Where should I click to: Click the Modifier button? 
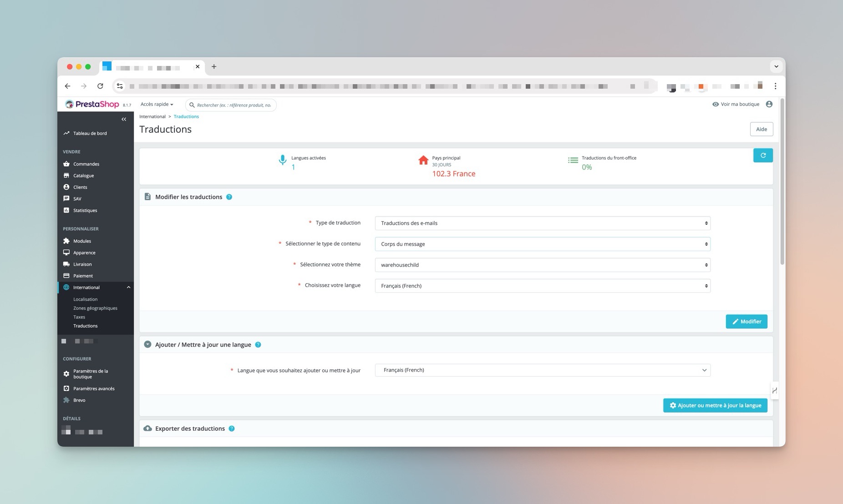(x=747, y=321)
